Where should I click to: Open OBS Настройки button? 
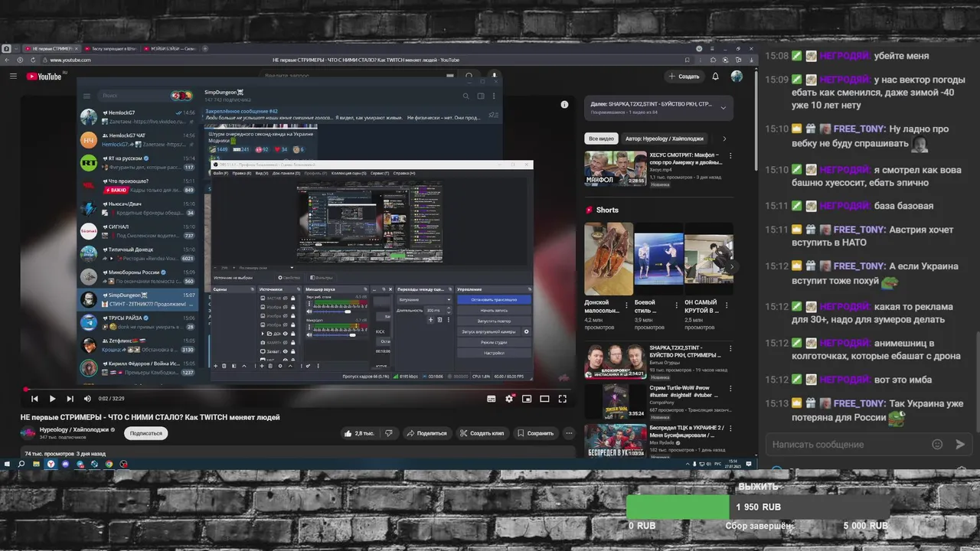click(x=494, y=353)
